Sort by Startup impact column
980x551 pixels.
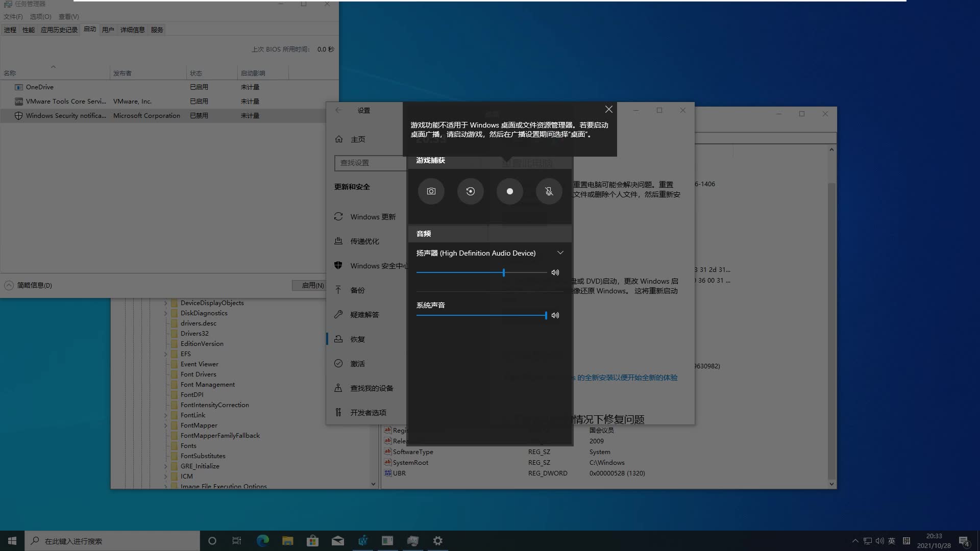(263, 73)
